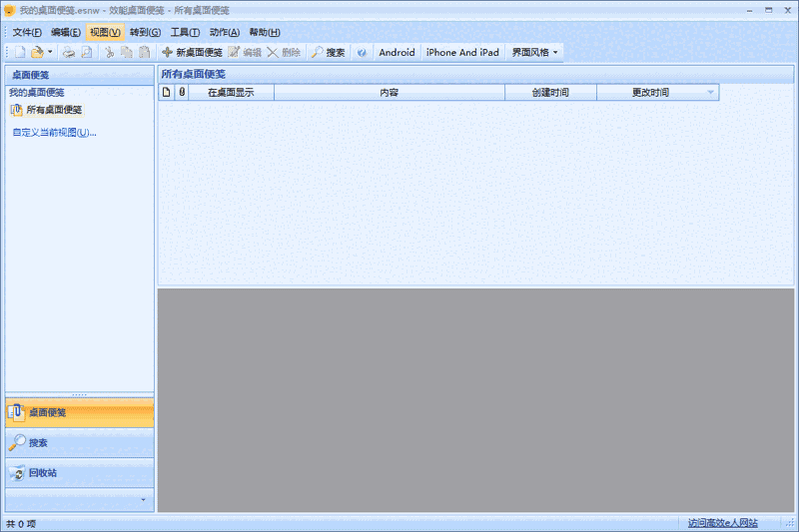799x532 pixels.
Task: Click the application icon in title bar
Action: (9, 10)
